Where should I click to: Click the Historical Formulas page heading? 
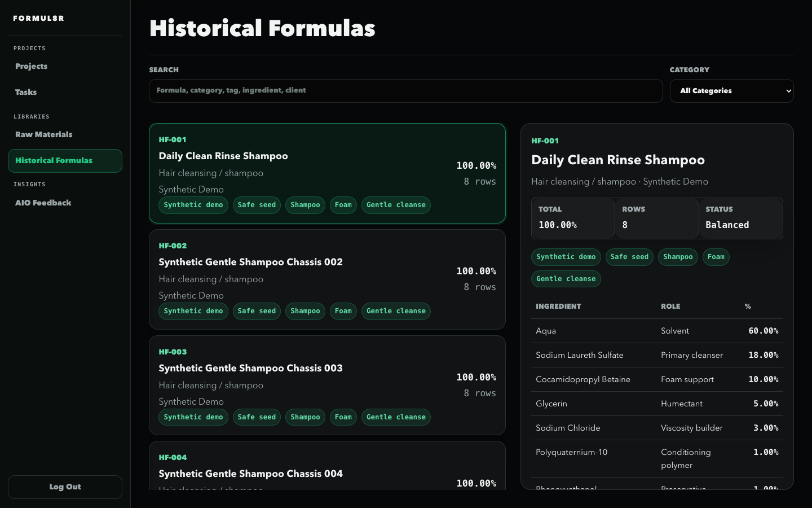tap(262, 28)
